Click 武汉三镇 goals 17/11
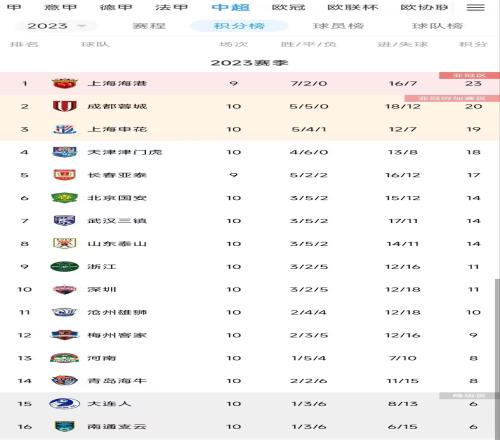This screenshot has width=500, height=440. pyautogui.click(x=403, y=221)
